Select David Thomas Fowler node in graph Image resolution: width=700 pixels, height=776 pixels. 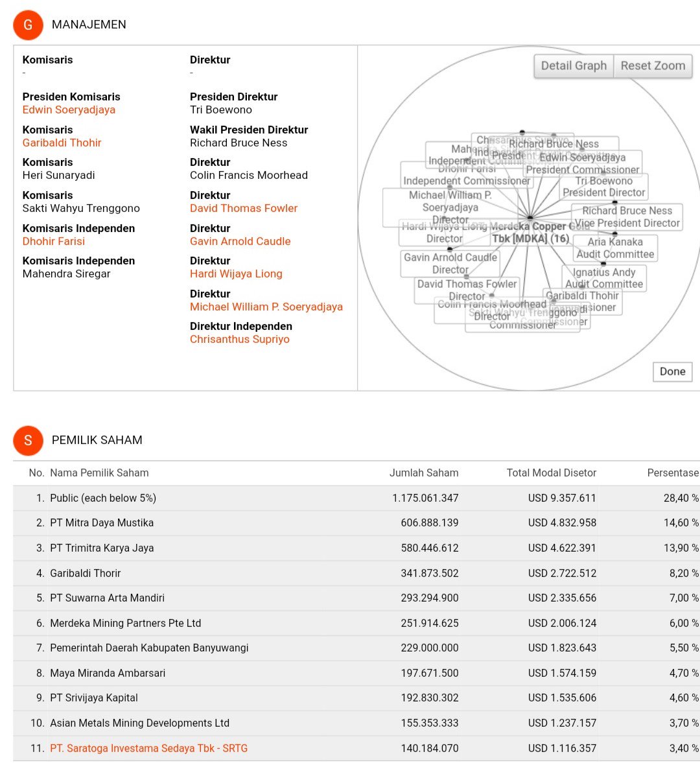pos(467,290)
